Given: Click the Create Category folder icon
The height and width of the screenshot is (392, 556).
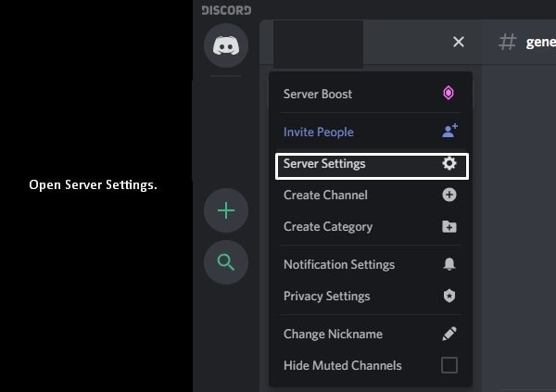Looking at the screenshot, I should click(449, 227).
